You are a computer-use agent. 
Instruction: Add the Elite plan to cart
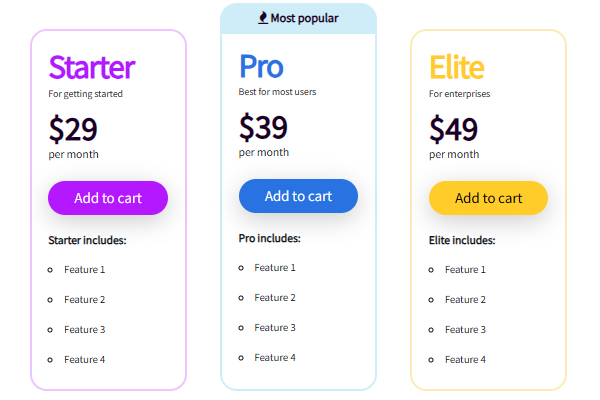488,198
